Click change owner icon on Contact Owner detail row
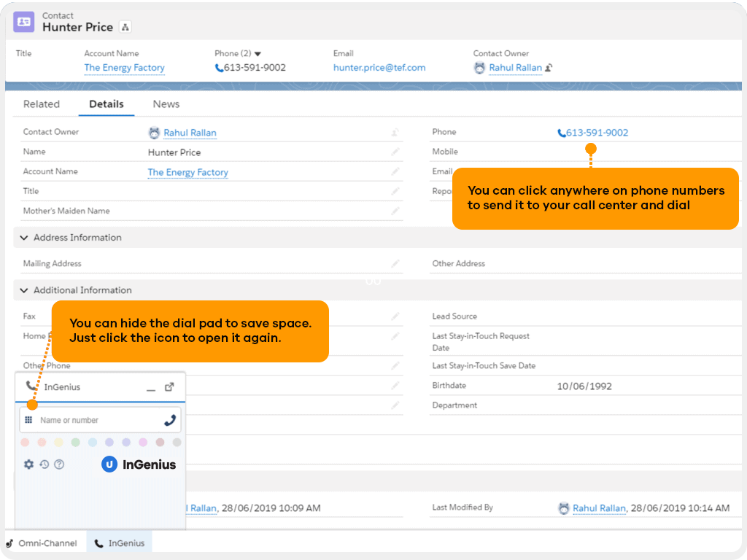This screenshot has width=747, height=560. click(395, 133)
